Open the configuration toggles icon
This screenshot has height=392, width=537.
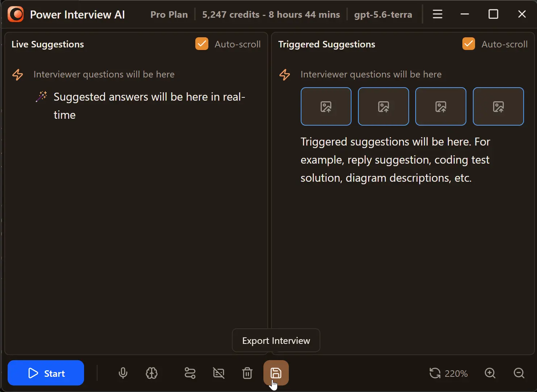point(190,373)
